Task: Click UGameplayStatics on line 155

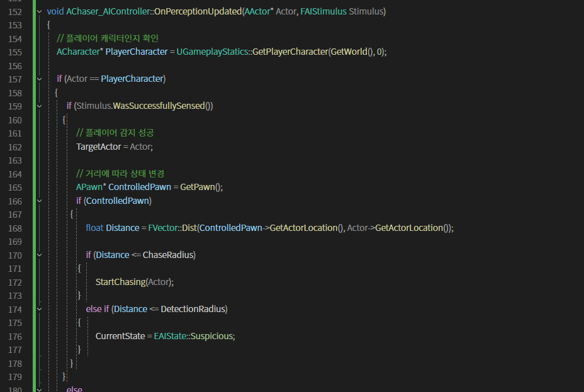Action: click(212, 52)
